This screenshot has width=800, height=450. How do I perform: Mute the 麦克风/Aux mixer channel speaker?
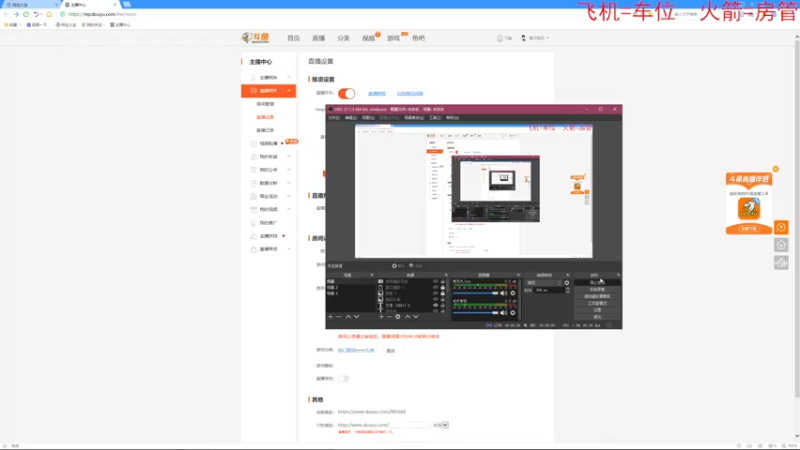tap(504, 293)
